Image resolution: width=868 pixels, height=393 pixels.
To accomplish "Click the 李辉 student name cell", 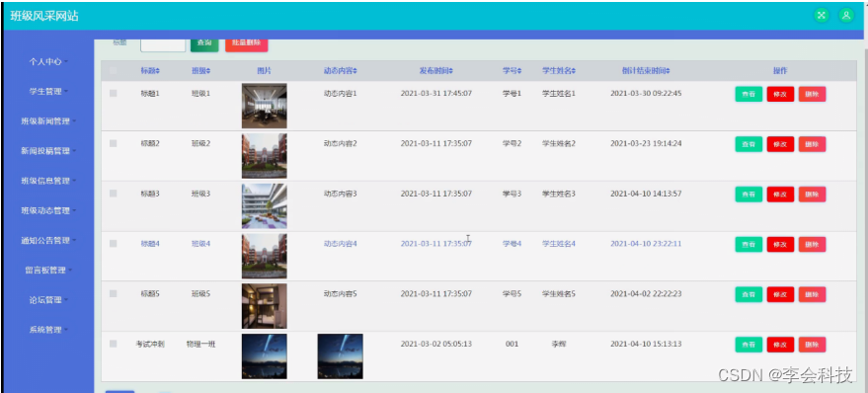I will [x=559, y=345].
